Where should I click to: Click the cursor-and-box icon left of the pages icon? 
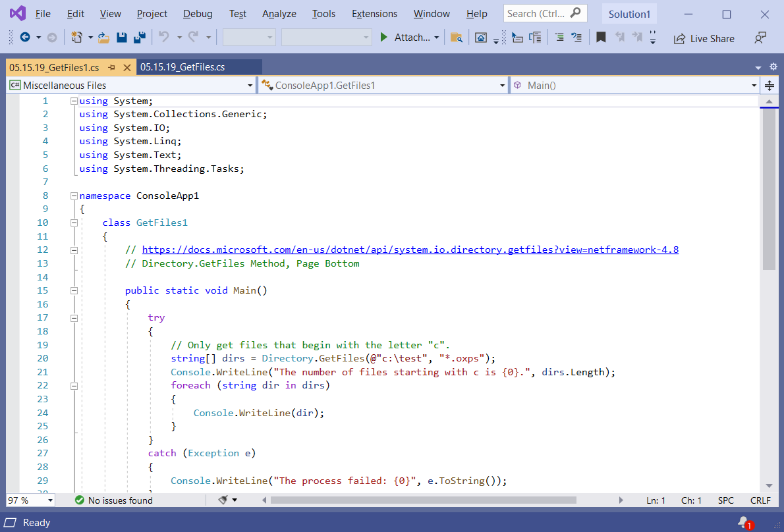pos(517,38)
